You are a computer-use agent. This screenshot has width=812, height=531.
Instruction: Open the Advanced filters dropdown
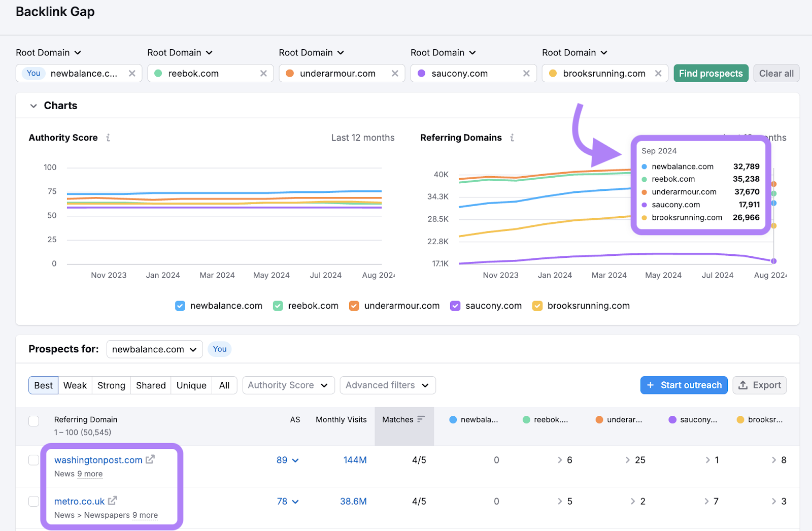388,385
